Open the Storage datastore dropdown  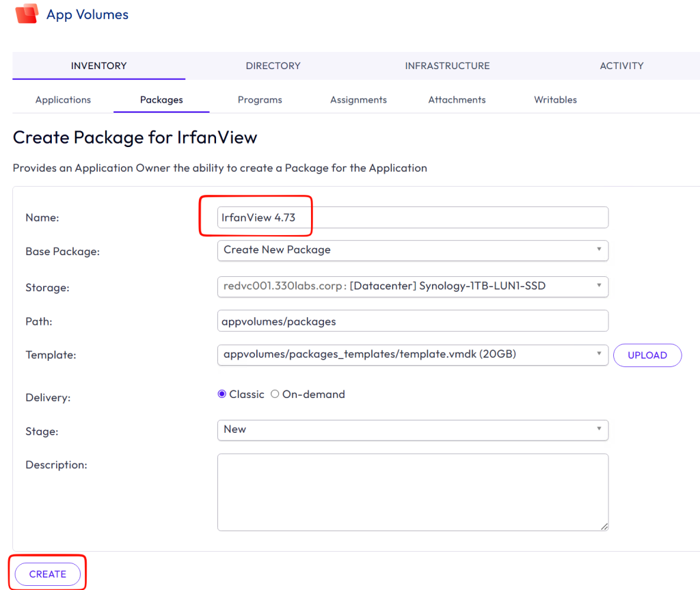[412, 286]
